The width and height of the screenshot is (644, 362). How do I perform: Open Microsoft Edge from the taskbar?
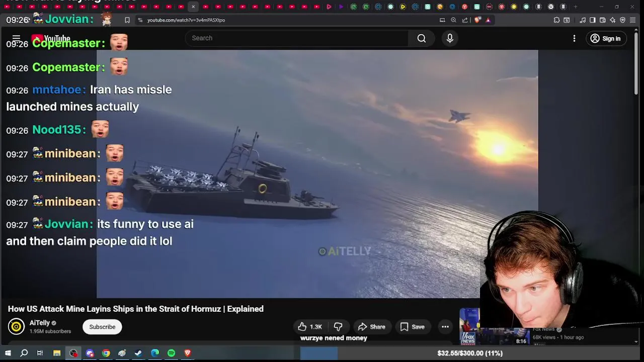[155, 353]
